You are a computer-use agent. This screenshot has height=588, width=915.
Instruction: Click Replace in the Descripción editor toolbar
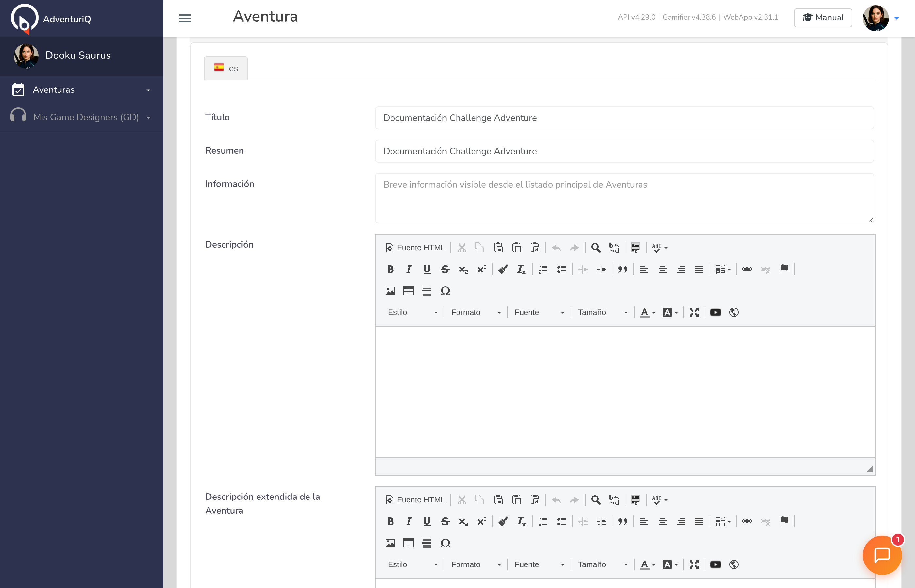pos(614,248)
